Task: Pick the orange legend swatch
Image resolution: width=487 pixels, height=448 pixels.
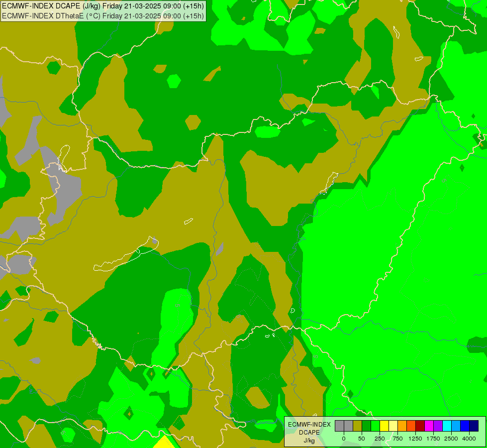Action: coord(402,426)
